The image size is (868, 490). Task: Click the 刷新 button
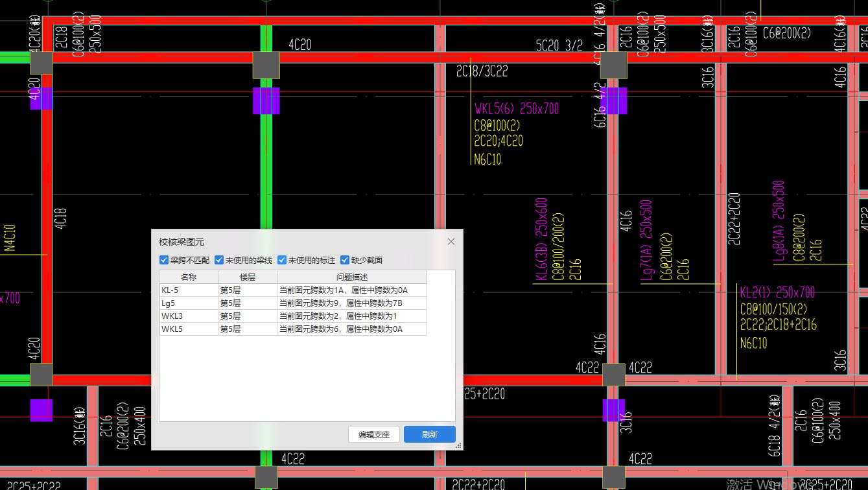click(x=430, y=434)
